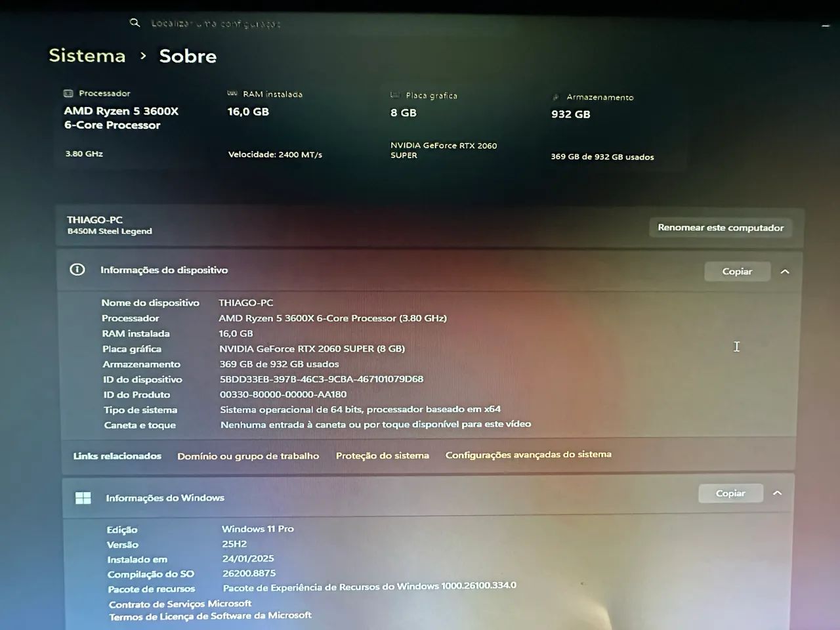The height and width of the screenshot is (630, 840).
Task: Select the Edição value Windows 11 Pro
Action: click(258, 529)
